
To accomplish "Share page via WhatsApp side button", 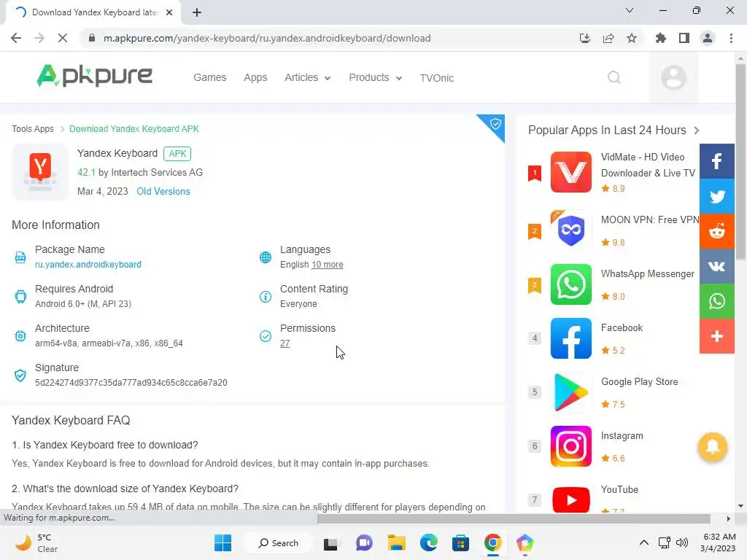I will (717, 301).
